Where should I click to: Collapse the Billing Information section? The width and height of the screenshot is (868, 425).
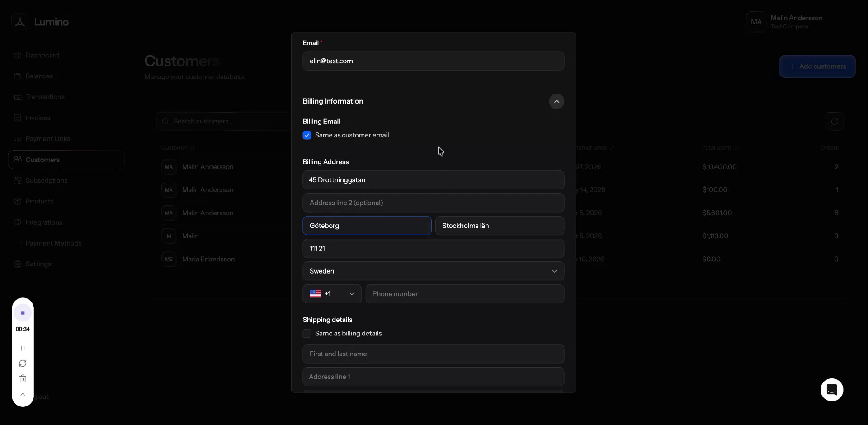[x=557, y=101]
